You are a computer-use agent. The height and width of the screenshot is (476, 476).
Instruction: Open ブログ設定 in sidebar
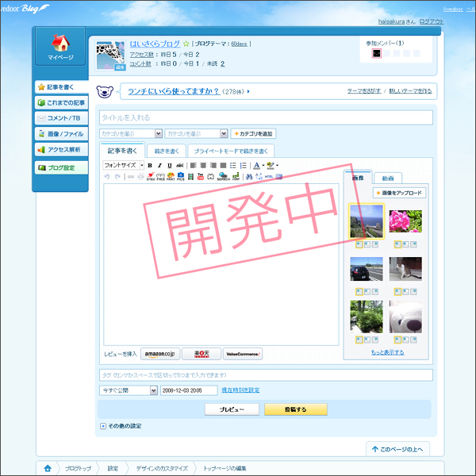coord(62,167)
